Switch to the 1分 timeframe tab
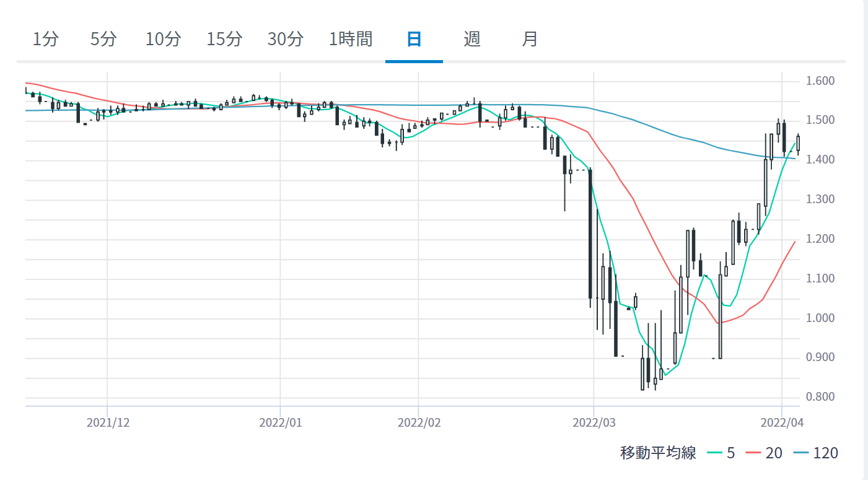This screenshot has width=868, height=480. click(46, 40)
